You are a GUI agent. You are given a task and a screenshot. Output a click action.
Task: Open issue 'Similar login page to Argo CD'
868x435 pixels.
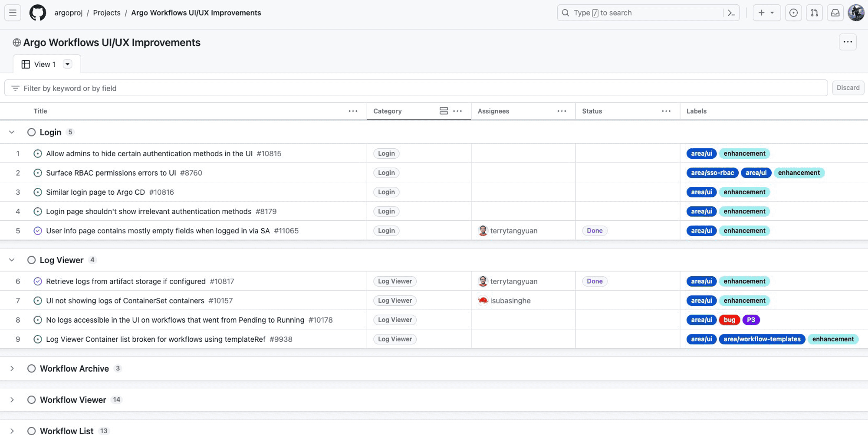pos(95,192)
